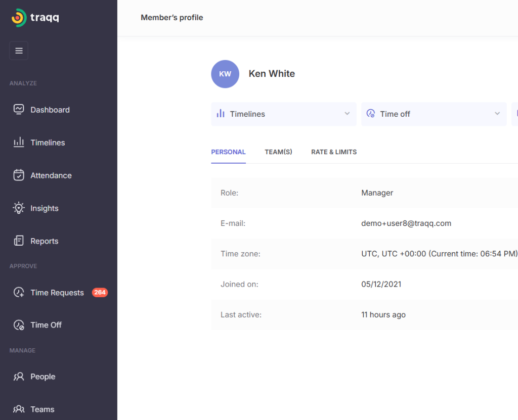The image size is (518, 420).
Task: Click the Insights lightbulb icon
Action: pyautogui.click(x=19, y=208)
